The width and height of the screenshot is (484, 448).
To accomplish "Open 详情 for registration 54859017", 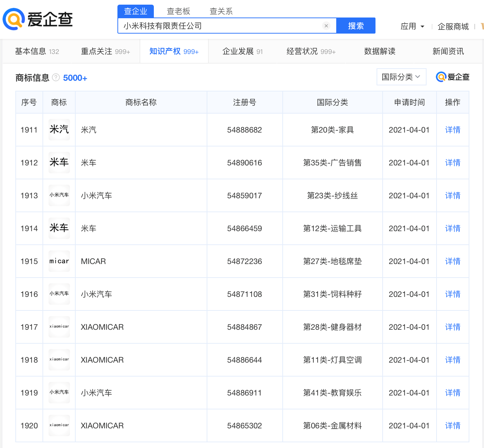I will click(x=453, y=195).
